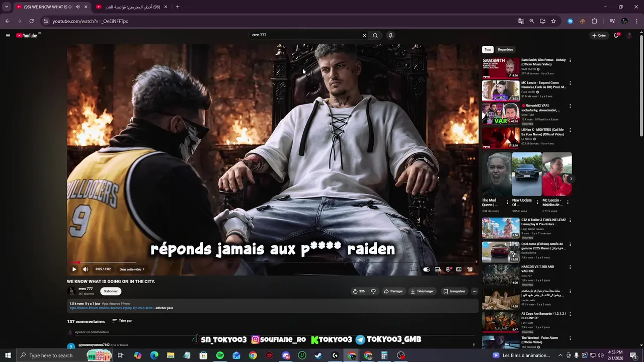Open options for MC Leozin Esqueci Como Namora
The width and height of the screenshot is (644, 362).
click(x=570, y=83)
